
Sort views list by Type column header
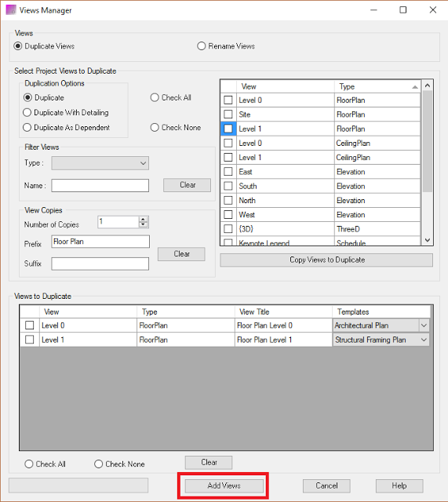click(x=377, y=86)
